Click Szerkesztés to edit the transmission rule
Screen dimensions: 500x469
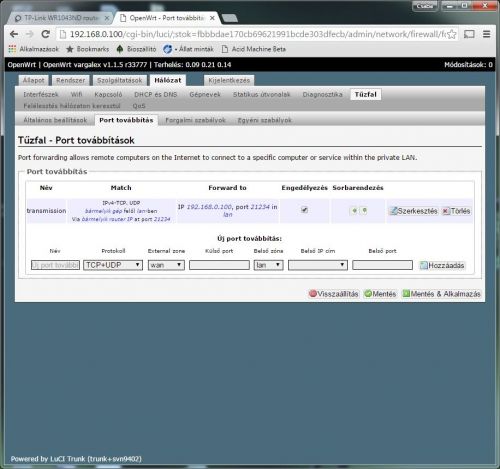(413, 211)
